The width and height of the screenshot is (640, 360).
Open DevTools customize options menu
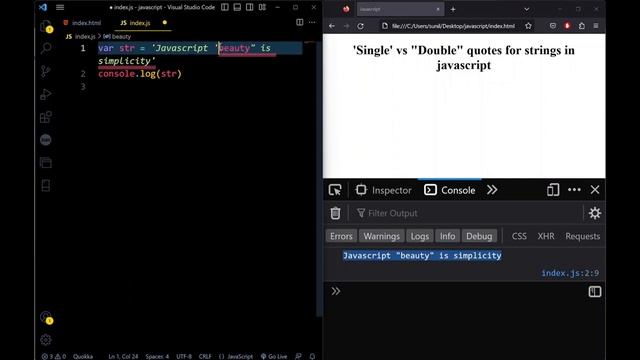pos(574,190)
